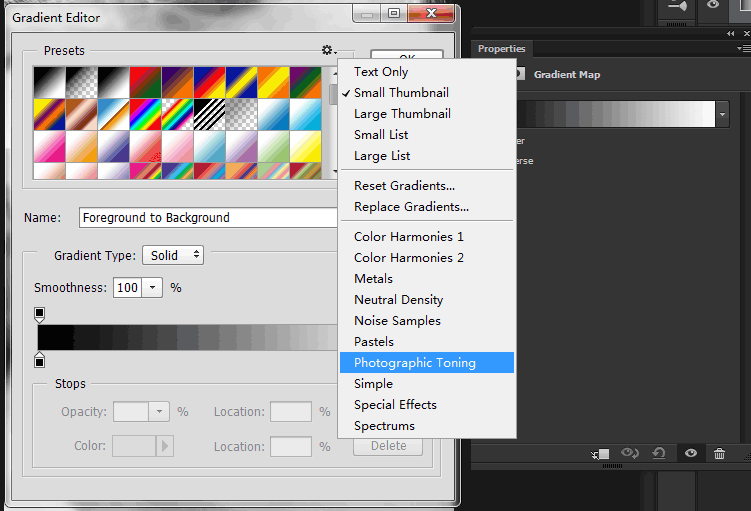This screenshot has height=511, width=751.
Task: Toggle adjustment layer visibility eye
Action: tap(690, 454)
